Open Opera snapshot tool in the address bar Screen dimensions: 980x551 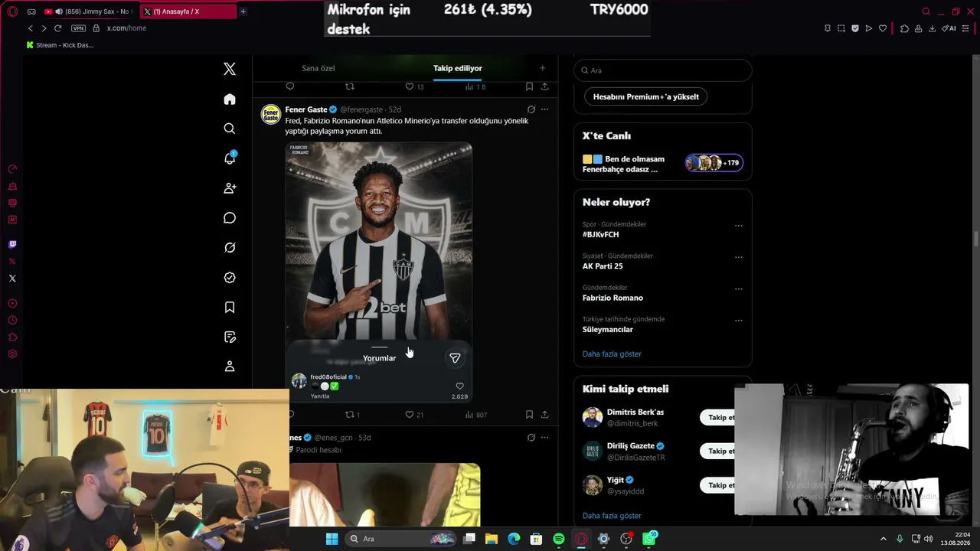841,28
